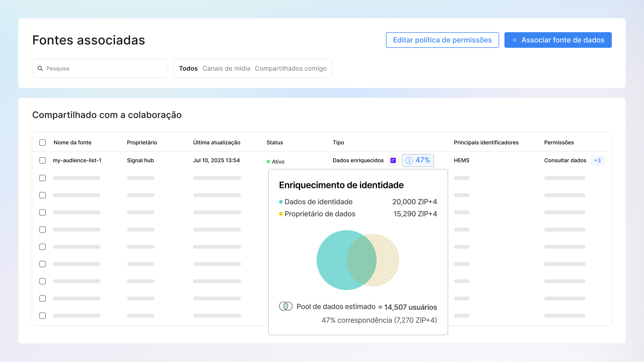
Task: Expand the HEMS identifier entry
Action: (x=461, y=160)
